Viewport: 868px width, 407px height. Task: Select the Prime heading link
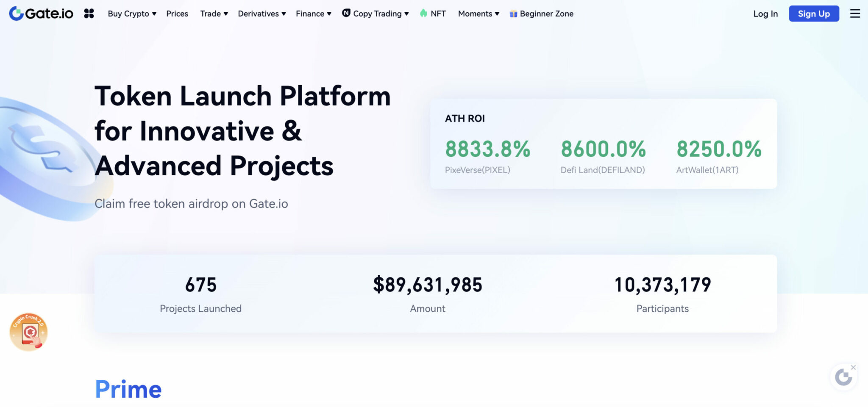128,388
